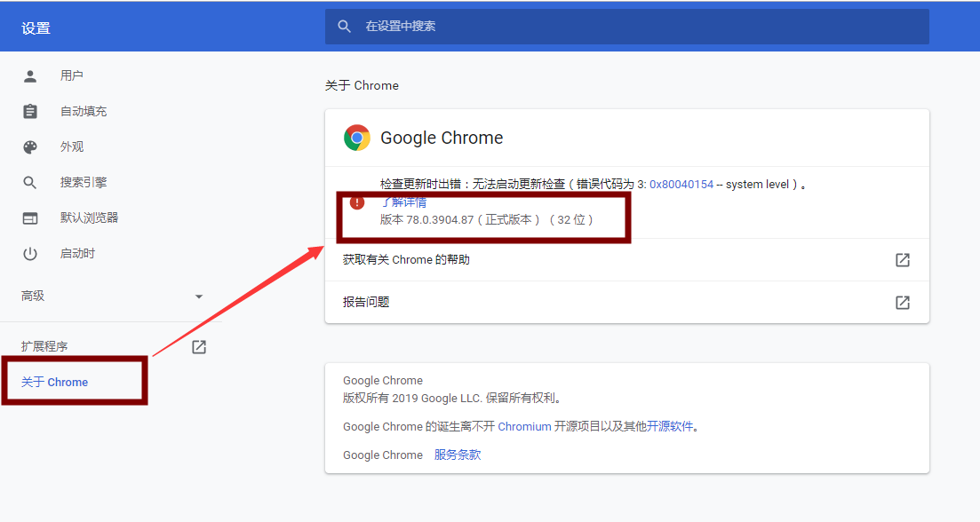Click the external link icon beside 扩展程序
The image size is (980, 522).
point(199,346)
